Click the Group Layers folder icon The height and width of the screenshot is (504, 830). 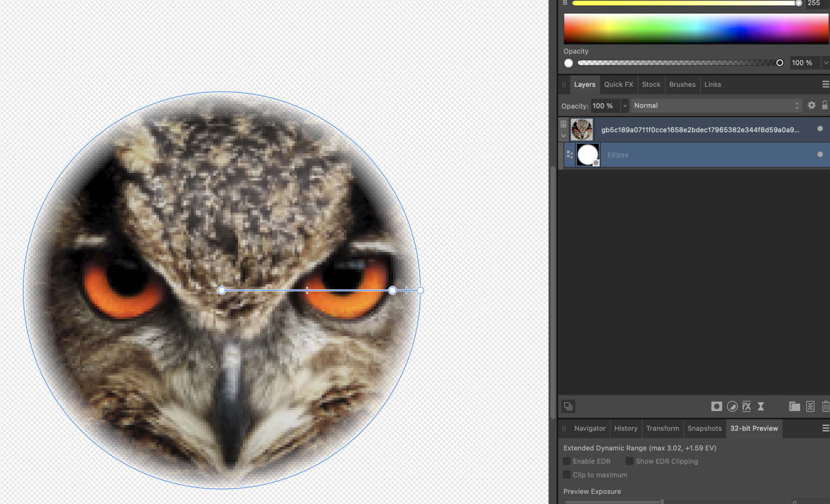point(794,407)
